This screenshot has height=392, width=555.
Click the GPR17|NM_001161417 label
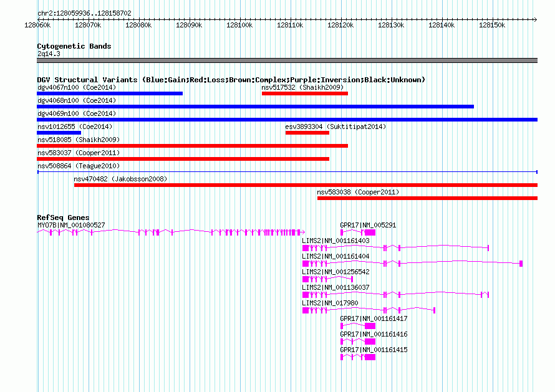374,318
